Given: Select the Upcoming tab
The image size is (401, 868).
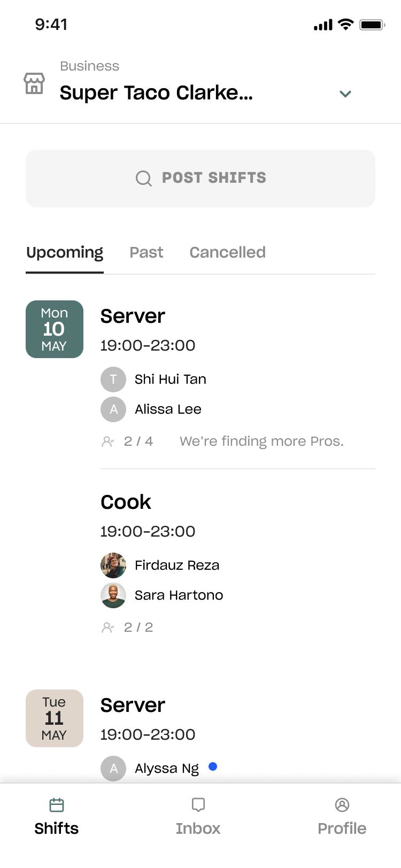Looking at the screenshot, I should (x=65, y=252).
